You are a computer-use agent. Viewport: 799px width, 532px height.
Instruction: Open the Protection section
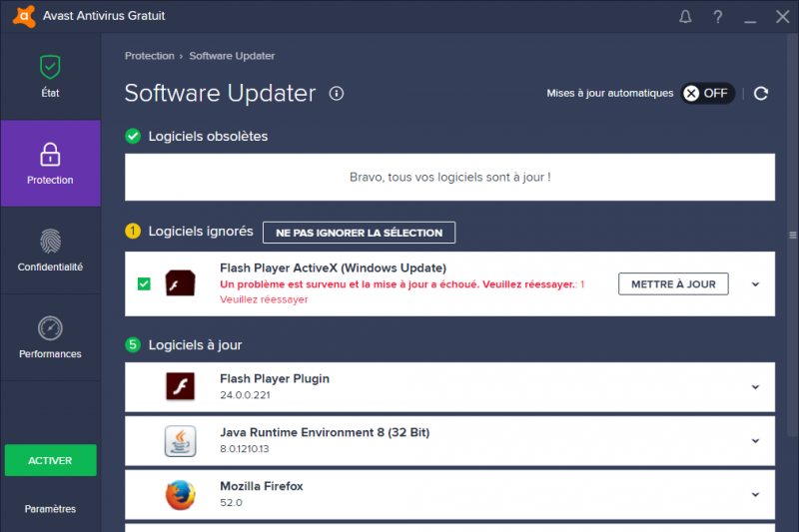51,164
